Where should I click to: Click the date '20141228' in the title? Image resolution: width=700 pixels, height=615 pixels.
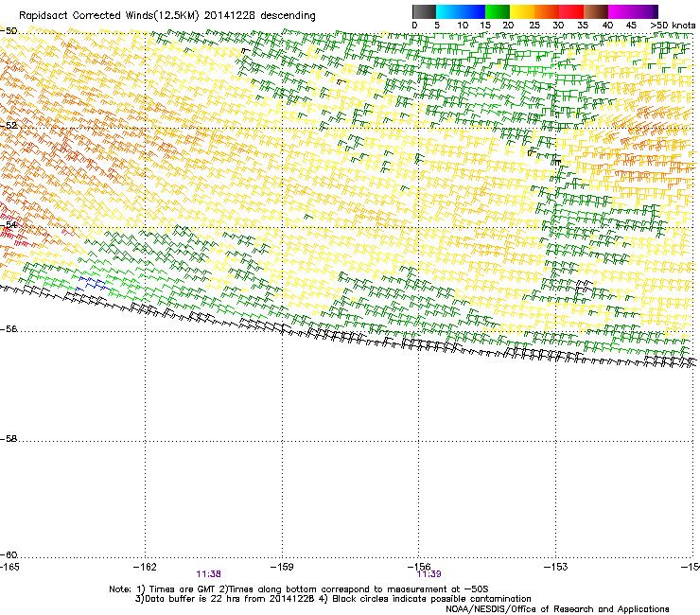tap(230, 16)
